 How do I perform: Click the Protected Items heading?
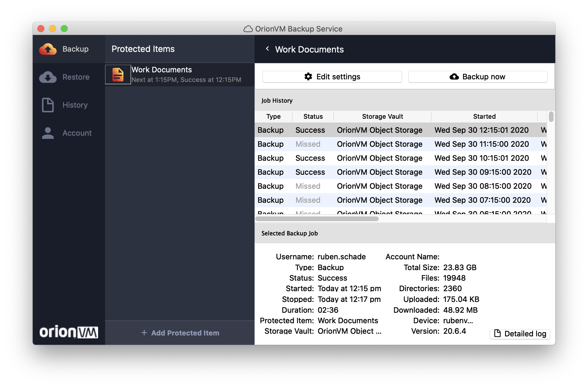click(143, 49)
